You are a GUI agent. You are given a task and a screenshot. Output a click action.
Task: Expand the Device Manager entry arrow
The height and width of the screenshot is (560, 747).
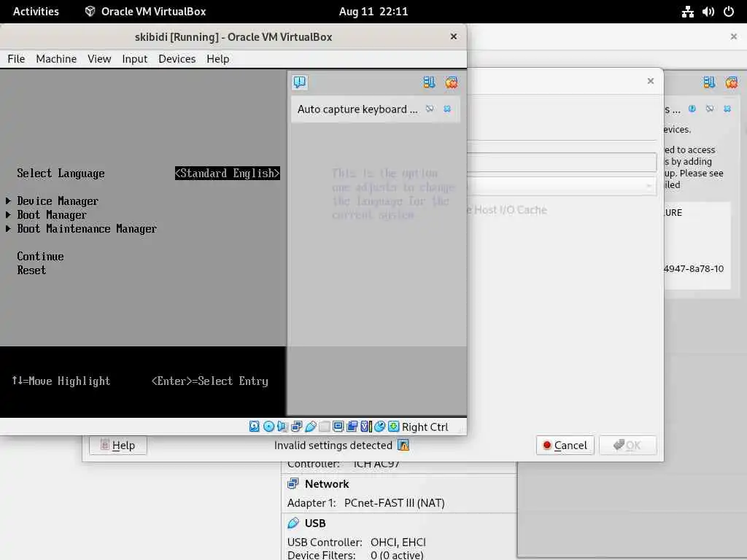click(x=8, y=201)
